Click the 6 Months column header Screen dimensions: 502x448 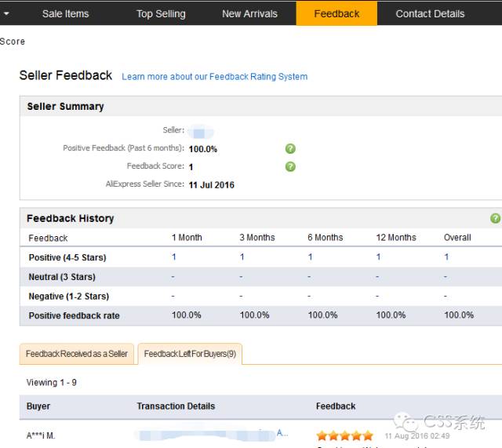point(326,238)
